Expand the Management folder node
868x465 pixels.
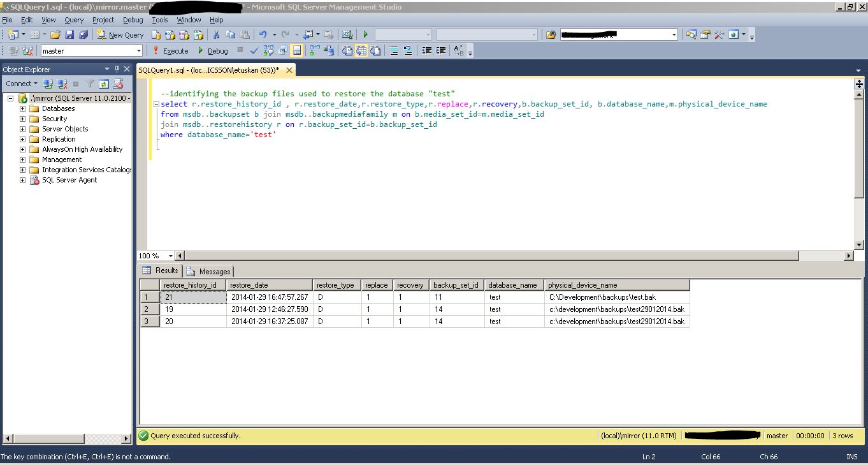[23, 159]
